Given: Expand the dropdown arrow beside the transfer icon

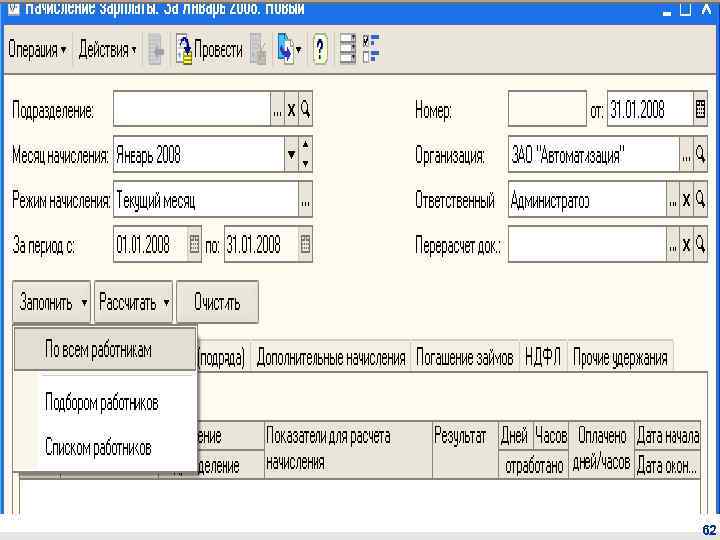Looking at the screenshot, I should 299,50.
